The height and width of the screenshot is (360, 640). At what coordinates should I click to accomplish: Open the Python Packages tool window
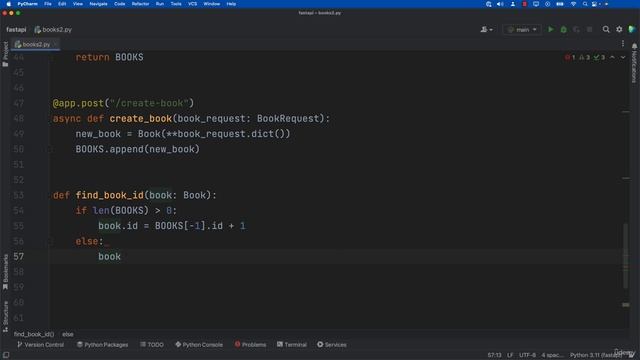pos(102,345)
